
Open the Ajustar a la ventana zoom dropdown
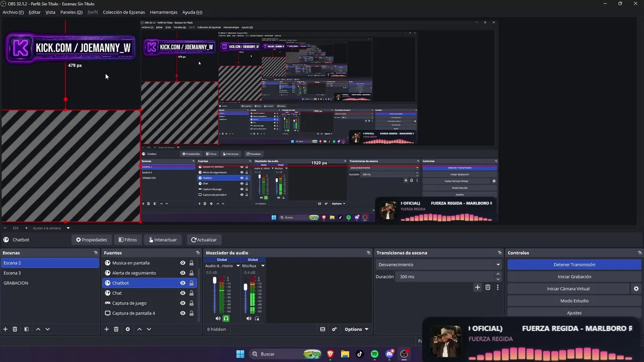point(68,228)
